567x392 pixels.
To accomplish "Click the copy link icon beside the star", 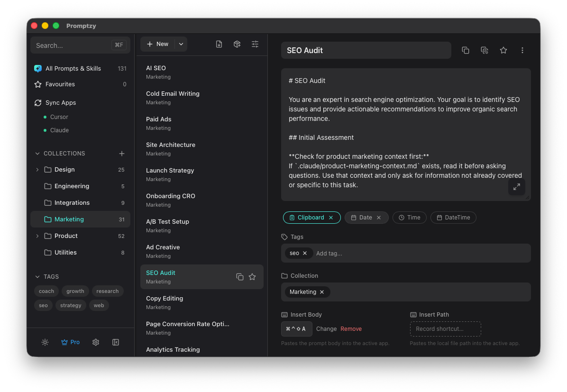I will click(x=484, y=50).
